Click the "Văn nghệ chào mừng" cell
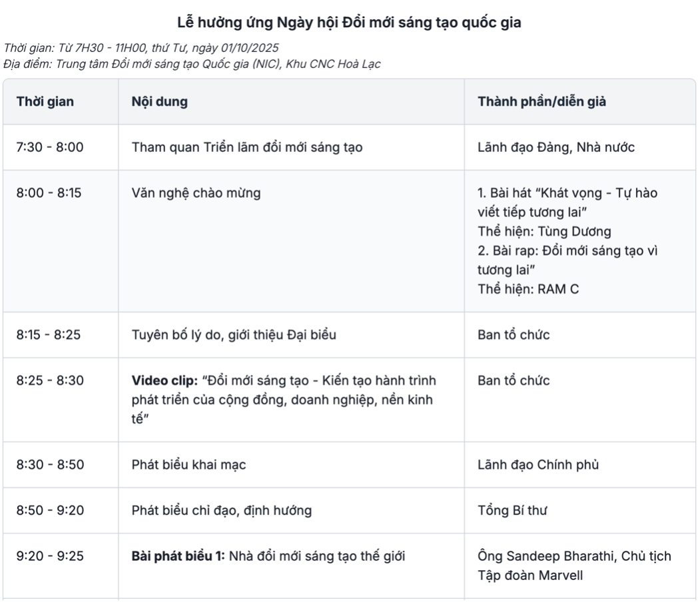Image resolution: width=700 pixels, height=602 pixels. click(196, 193)
